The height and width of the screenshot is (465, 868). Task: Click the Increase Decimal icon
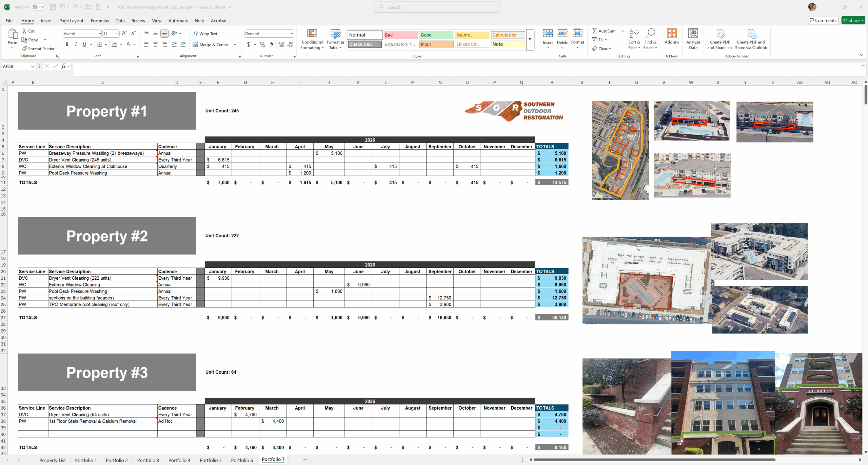pyautogui.click(x=281, y=44)
